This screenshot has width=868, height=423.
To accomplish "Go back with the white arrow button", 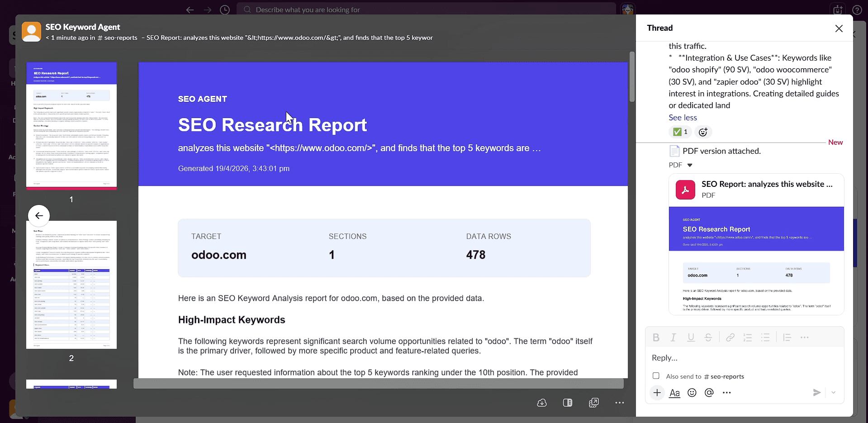I will click(x=39, y=216).
